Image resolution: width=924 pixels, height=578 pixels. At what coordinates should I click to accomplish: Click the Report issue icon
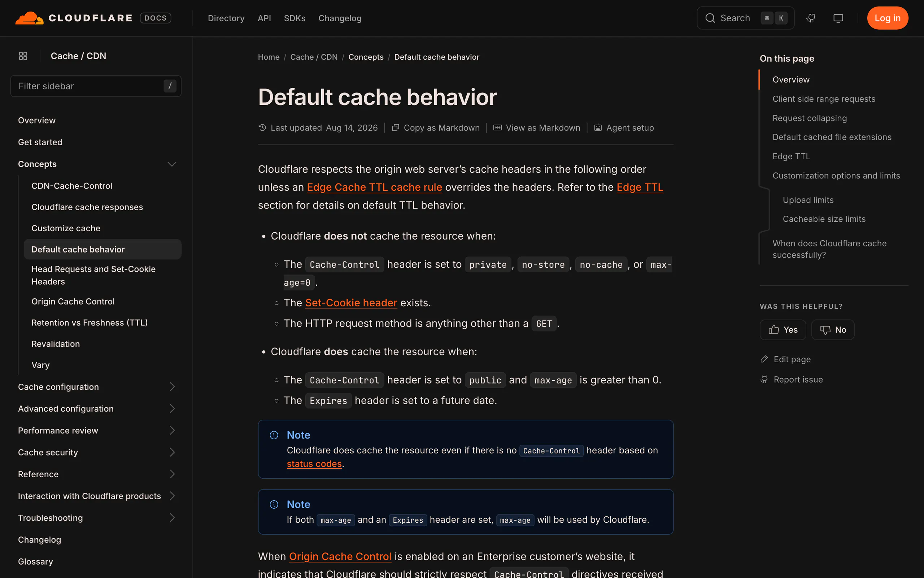point(764,379)
